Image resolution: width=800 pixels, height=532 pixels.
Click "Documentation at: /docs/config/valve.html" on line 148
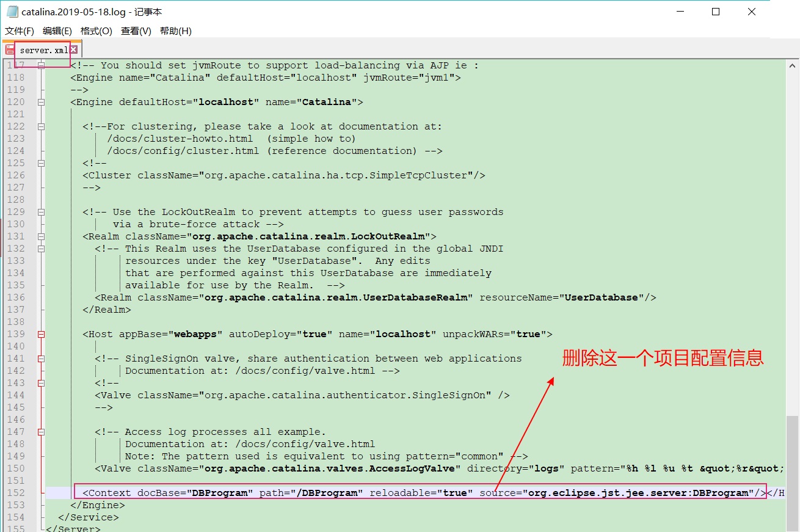[250, 444]
